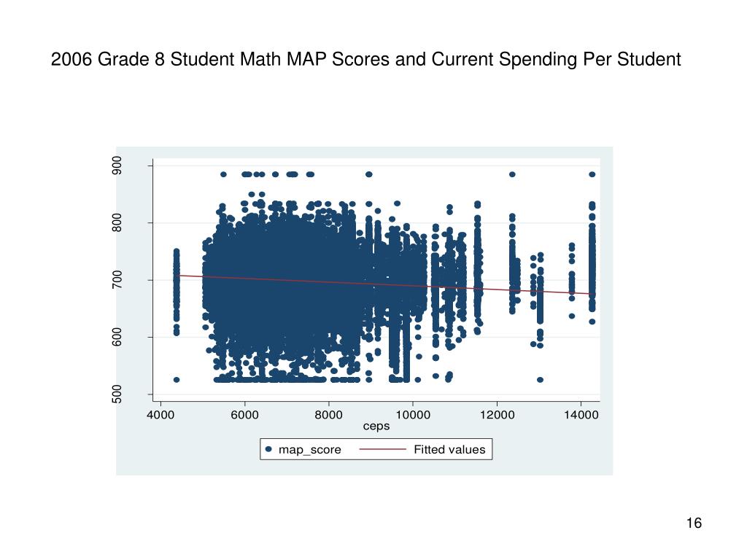Click the 14000 x-axis tick label
This screenshot has height=560, width=747.
coord(581,415)
